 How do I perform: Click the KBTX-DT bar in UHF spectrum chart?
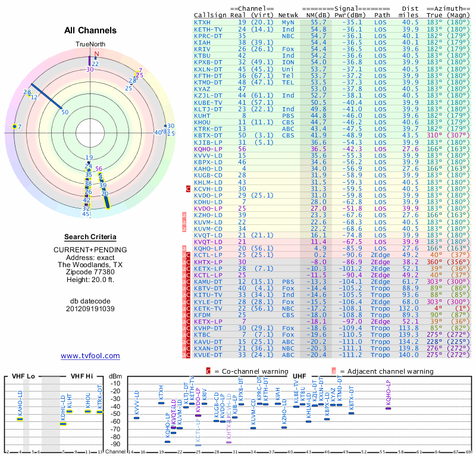click(x=351, y=412)
